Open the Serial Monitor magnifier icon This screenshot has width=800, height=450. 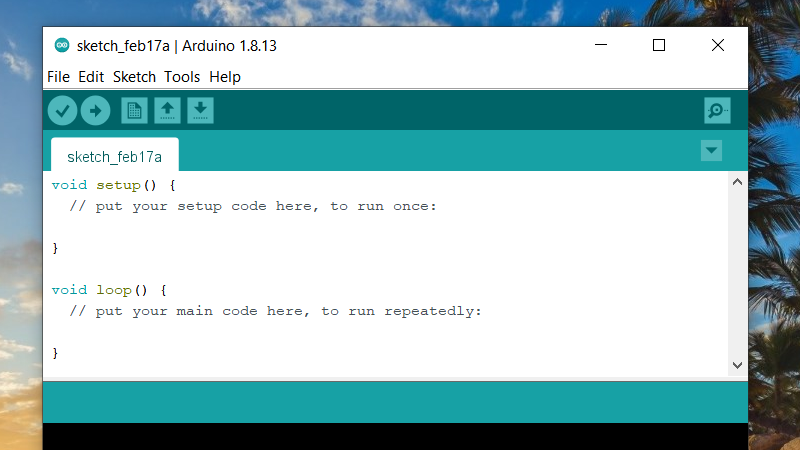pos(717,111)
